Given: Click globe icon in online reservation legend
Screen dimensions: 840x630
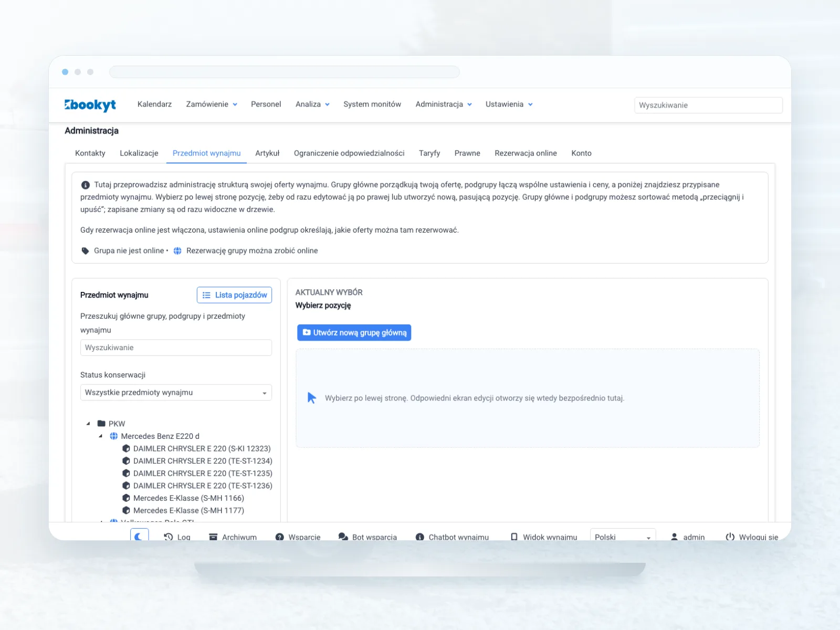Looking at the screenshot, I should pyautogui.click(x=178, y=251).
